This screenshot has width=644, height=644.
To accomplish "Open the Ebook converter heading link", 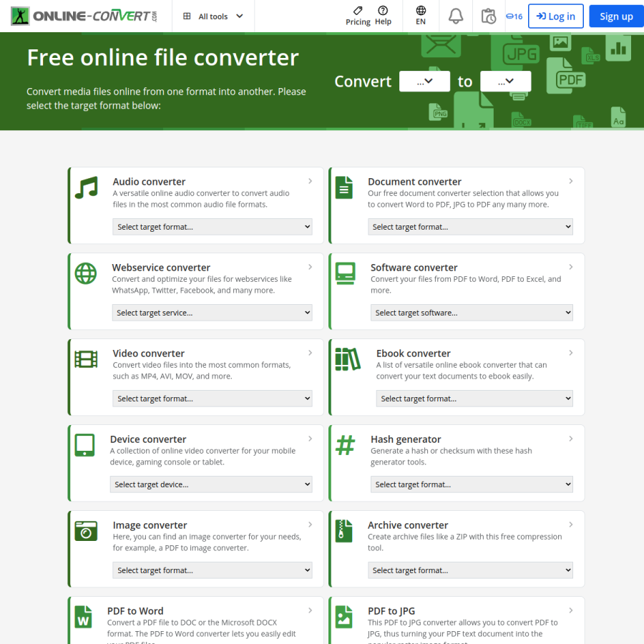I will coord(414,353).
